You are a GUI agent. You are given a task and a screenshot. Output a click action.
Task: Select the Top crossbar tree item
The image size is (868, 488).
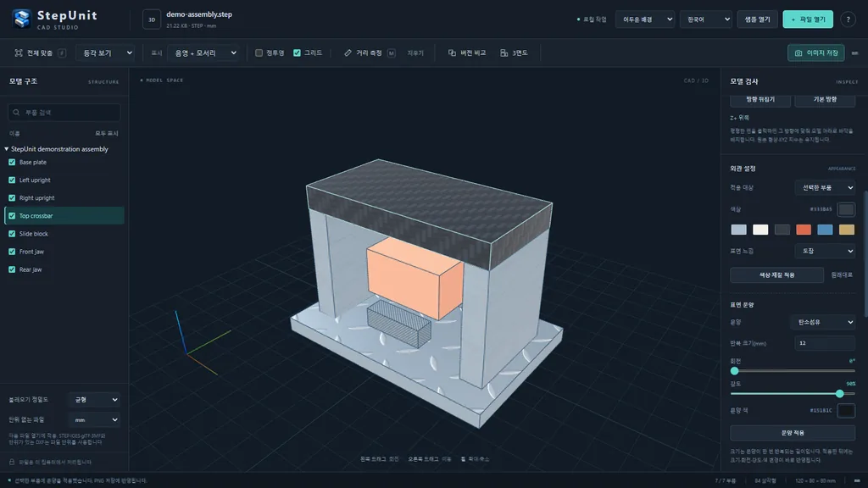[x=64, y=216]
